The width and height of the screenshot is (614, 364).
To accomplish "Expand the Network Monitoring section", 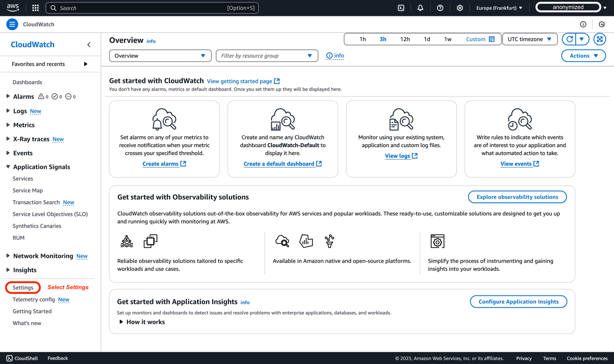I will 8,256.
